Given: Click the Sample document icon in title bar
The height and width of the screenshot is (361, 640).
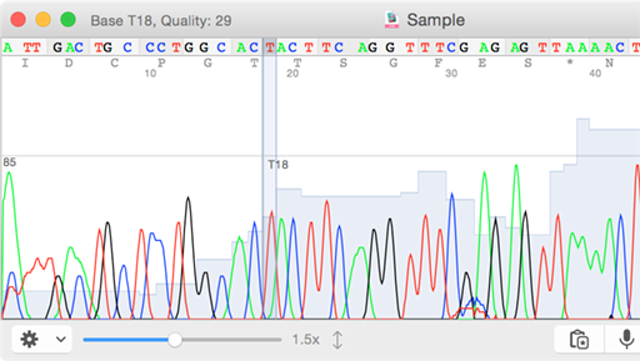Looking at the screenshot, I should pos(391,20).
